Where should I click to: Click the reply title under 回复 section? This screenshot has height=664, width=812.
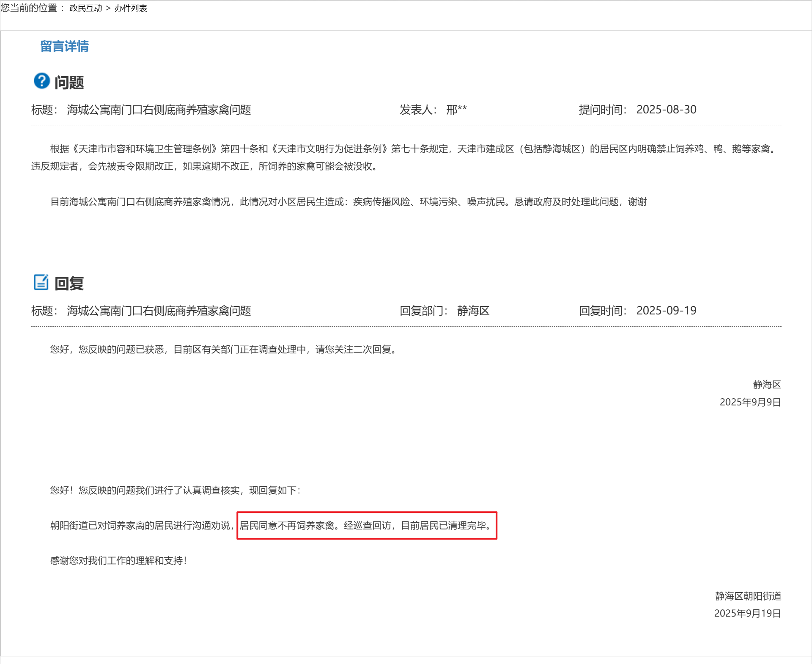click(159, 311)
